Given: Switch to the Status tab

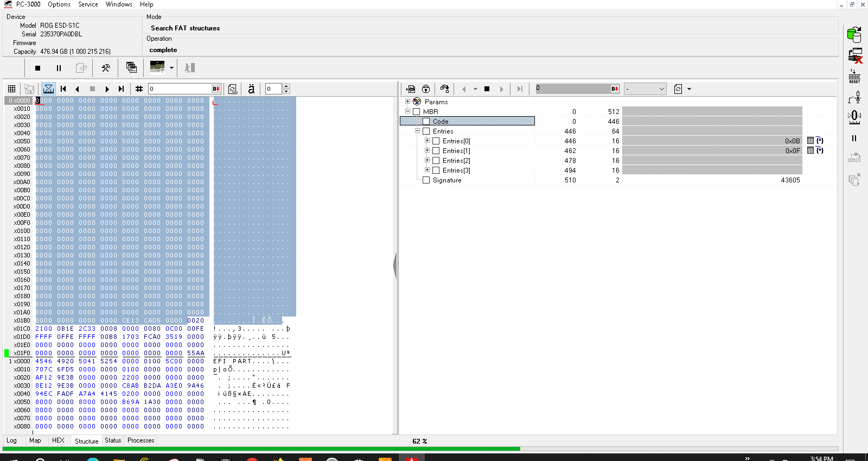Looking at the screenshot, I should click(x=113, y=440).
